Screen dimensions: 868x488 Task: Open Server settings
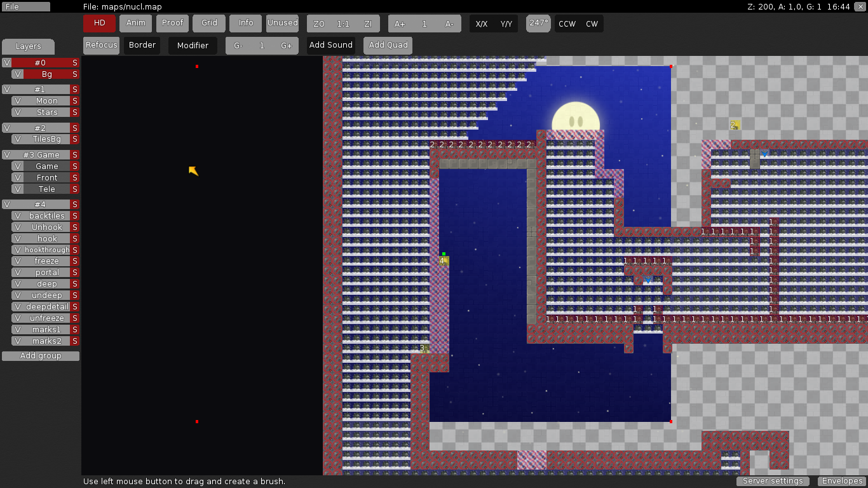pos(773,481)
